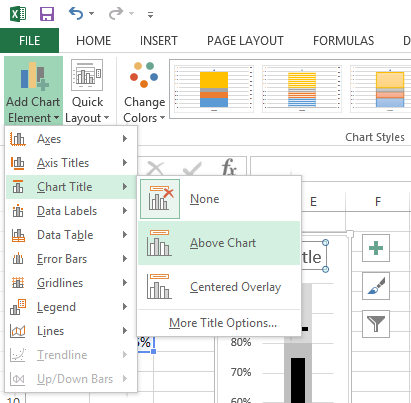Open the Quick Layout gallery
Screen dimensions: 411x403
click(x=87, y=91)
